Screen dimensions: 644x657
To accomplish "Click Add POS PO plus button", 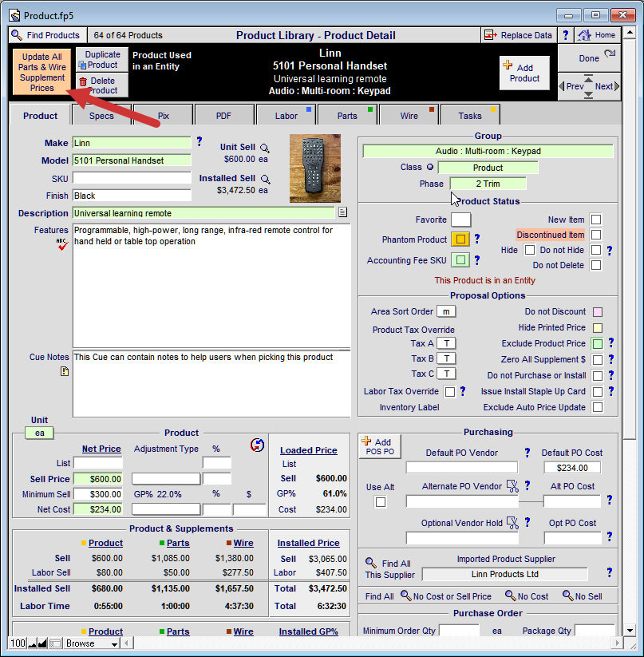I will [x=380, y=447].
